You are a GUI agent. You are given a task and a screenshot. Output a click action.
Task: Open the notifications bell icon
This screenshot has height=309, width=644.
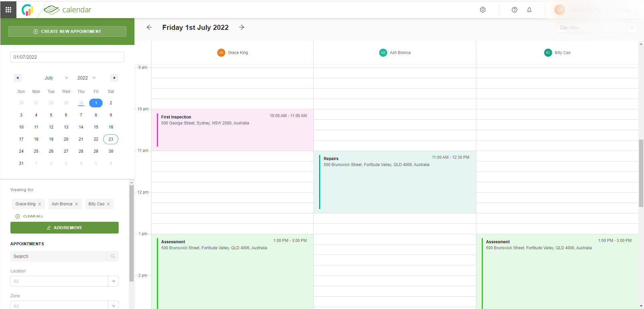click(x=529, y=10)
